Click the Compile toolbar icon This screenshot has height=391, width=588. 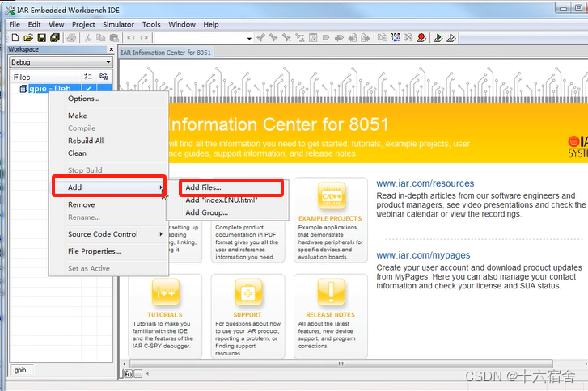point(382,37)
